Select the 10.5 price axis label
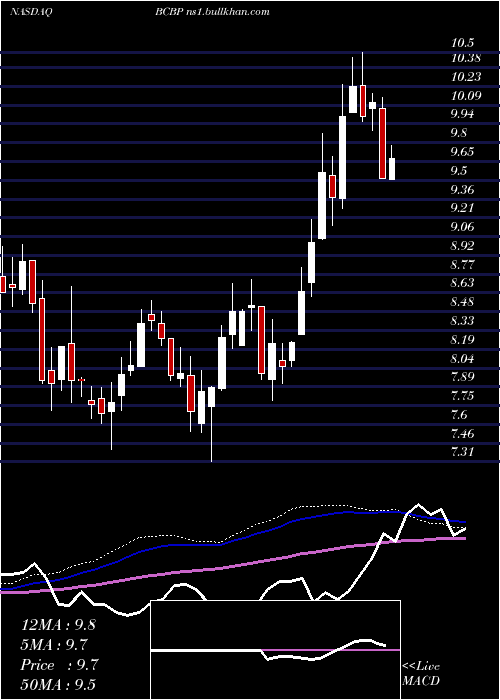 pos(462,43)
